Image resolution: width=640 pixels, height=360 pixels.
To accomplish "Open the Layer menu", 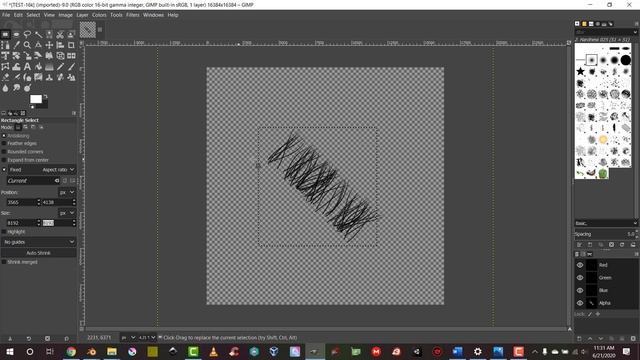I will (x=82, y=15).
